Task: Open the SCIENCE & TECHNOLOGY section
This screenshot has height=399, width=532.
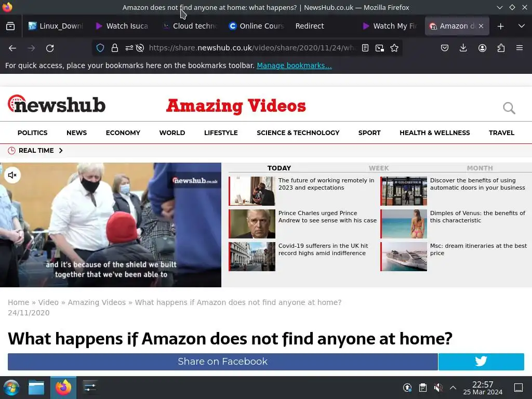Action: point(298,133)
